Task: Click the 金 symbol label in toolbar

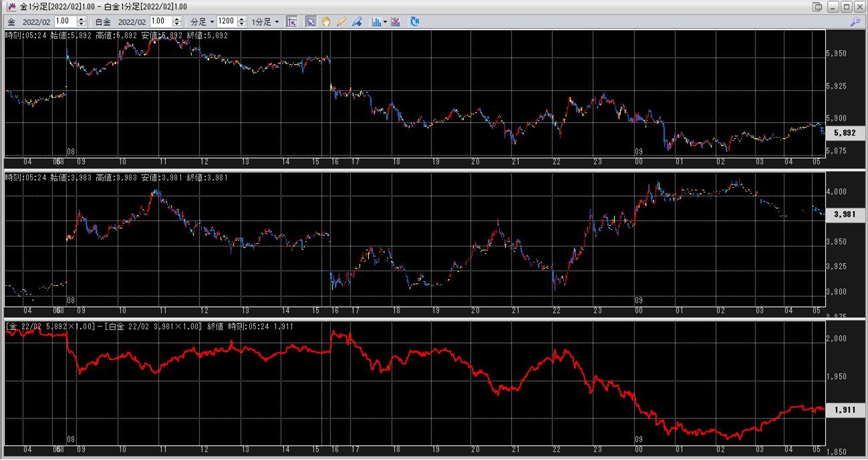Action: click(x=11, y=21)
